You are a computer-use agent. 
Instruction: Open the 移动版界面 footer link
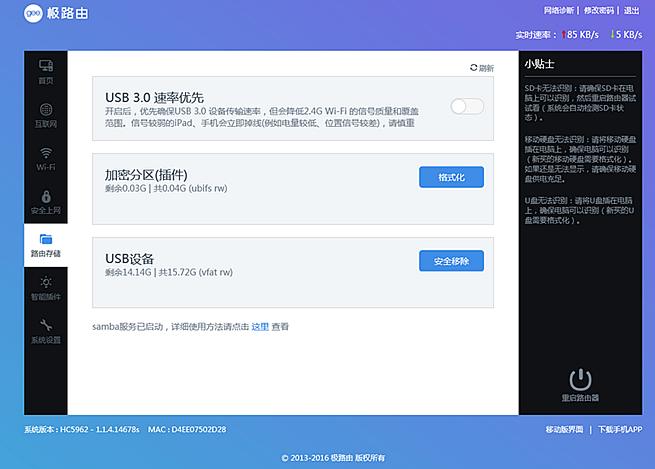click(x=564, y=429)
